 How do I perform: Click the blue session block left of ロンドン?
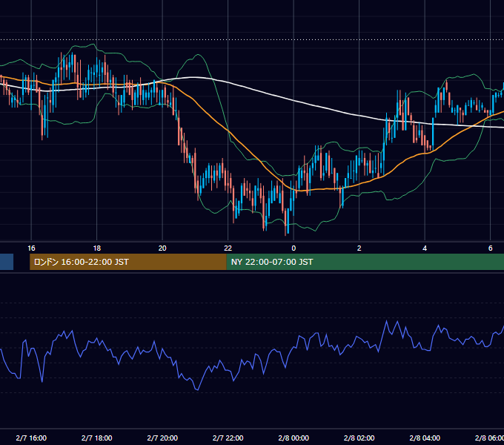7,262
